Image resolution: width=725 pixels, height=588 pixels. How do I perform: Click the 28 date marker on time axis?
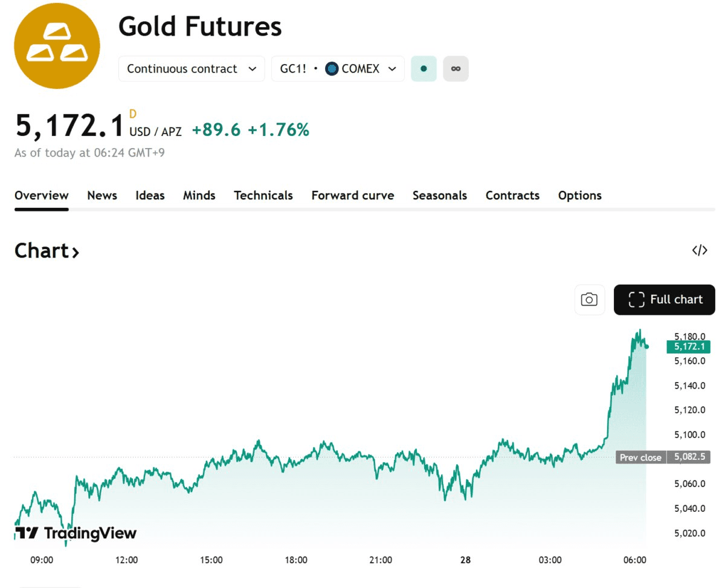(465, 560)
